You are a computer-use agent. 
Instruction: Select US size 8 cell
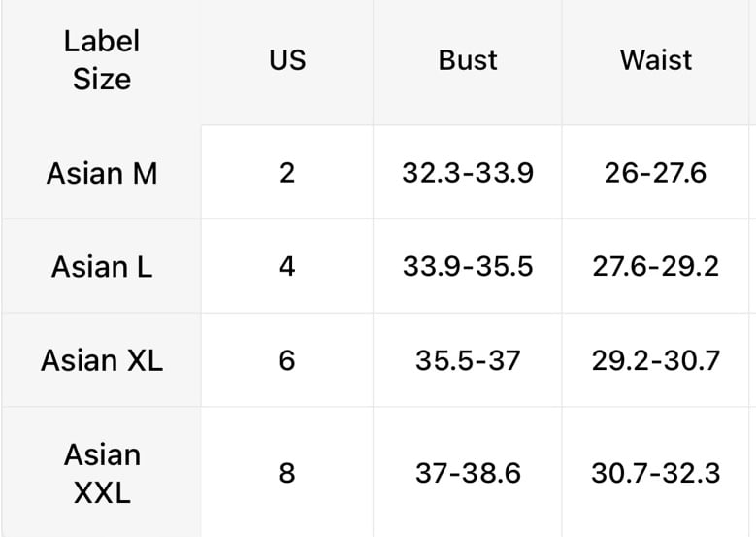(287, 473)
